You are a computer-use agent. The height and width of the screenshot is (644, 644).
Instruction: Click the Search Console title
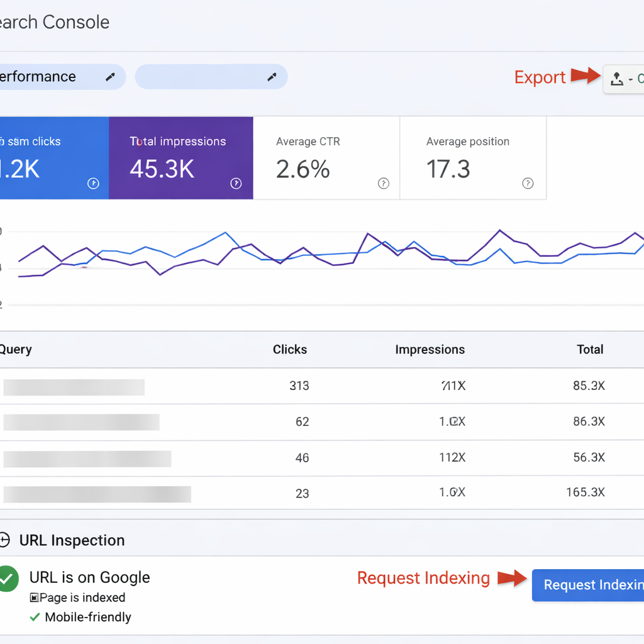tap(55, 22)
